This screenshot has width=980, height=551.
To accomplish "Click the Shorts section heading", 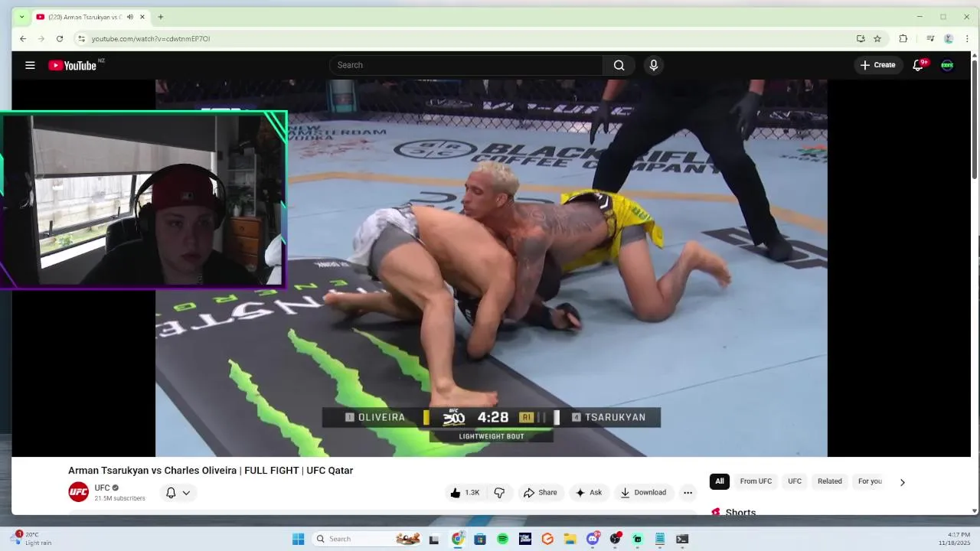I will pyautogui.click(x=740, y=512).
